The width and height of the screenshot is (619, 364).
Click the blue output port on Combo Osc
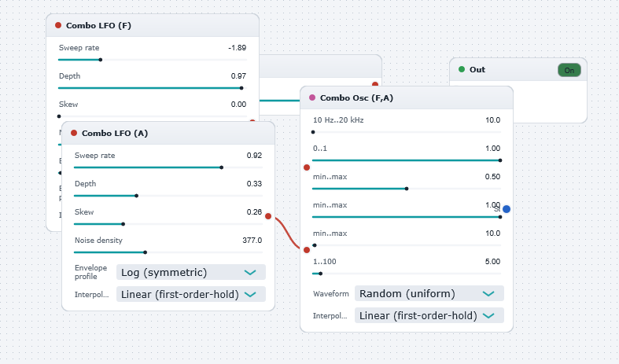click(507, 209)
